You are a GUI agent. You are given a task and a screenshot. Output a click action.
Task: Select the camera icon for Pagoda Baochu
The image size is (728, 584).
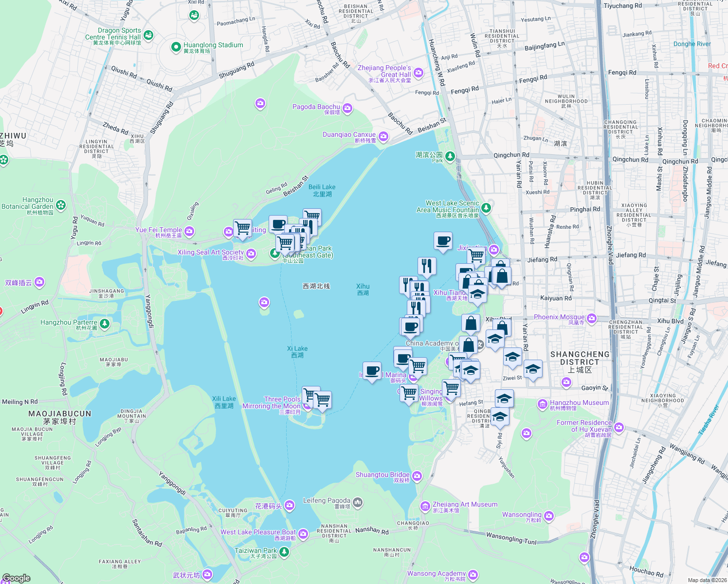click(x=346, y=109)
